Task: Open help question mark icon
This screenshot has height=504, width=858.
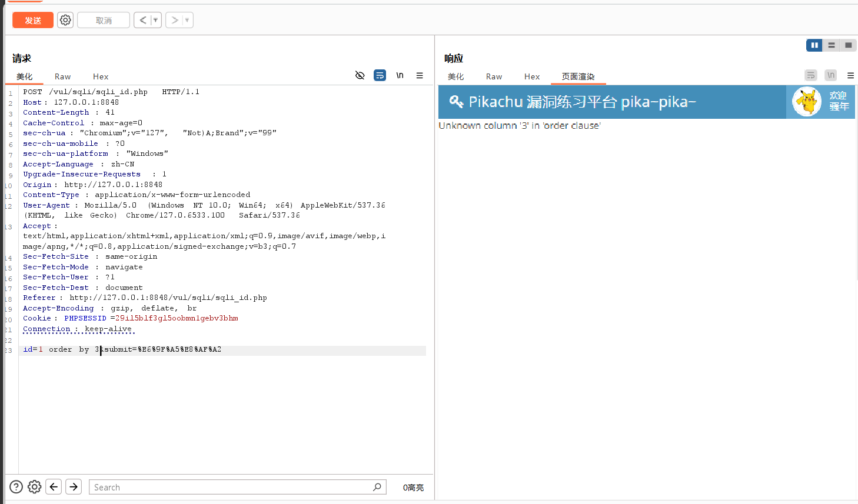Action: 16,487
